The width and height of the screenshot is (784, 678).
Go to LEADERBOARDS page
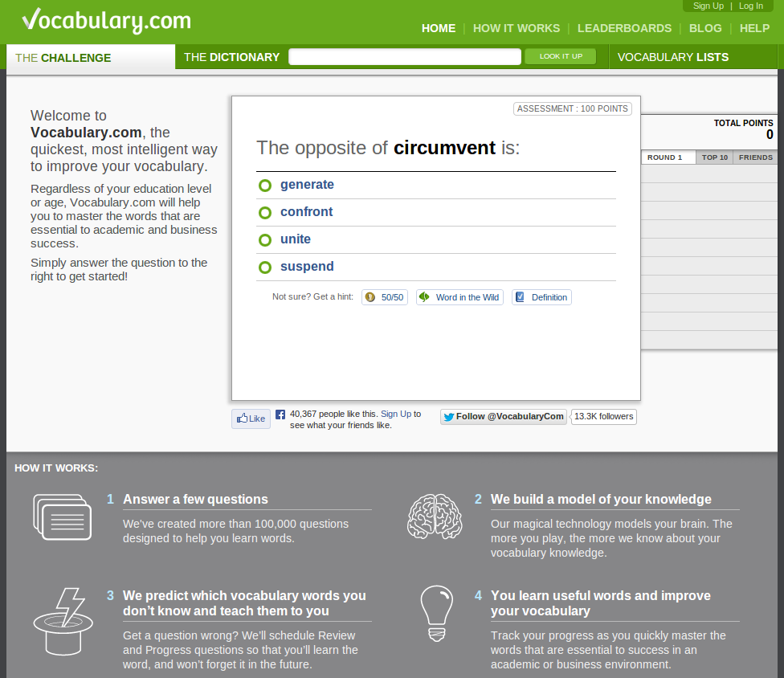tap(624, 28)
